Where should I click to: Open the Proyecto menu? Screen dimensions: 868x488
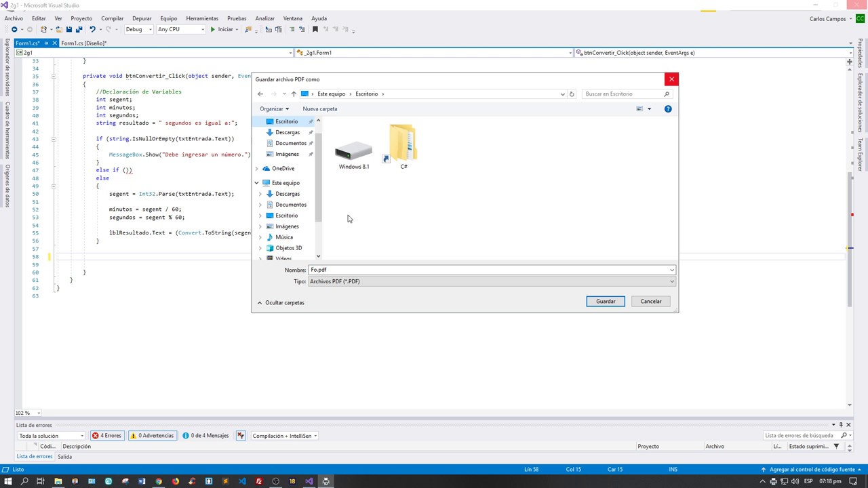pyautogui.click(x=81, y=18)
